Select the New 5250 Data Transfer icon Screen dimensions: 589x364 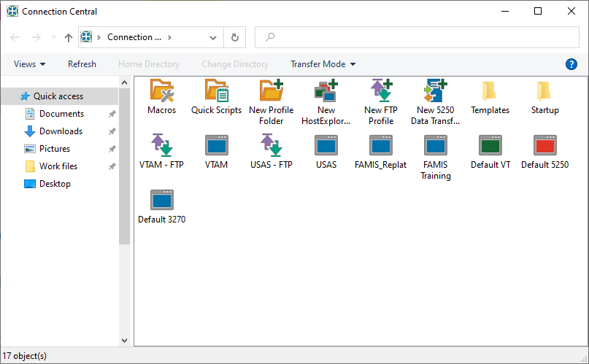tap(436, 90)
